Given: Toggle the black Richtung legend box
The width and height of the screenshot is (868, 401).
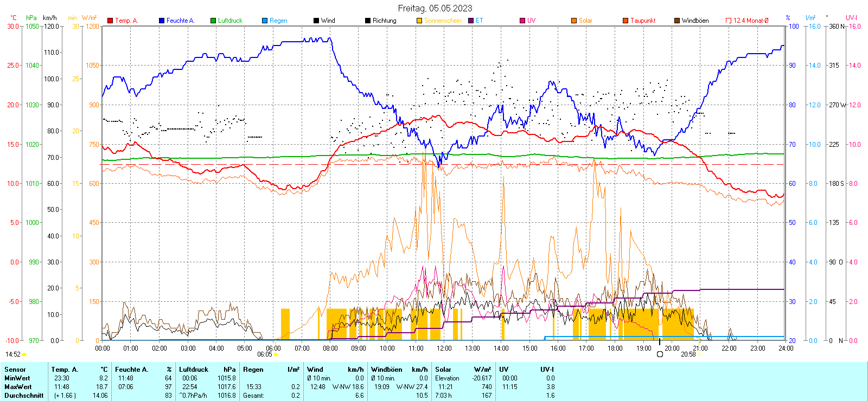Looking at the screenshot, I should [368, 21].
